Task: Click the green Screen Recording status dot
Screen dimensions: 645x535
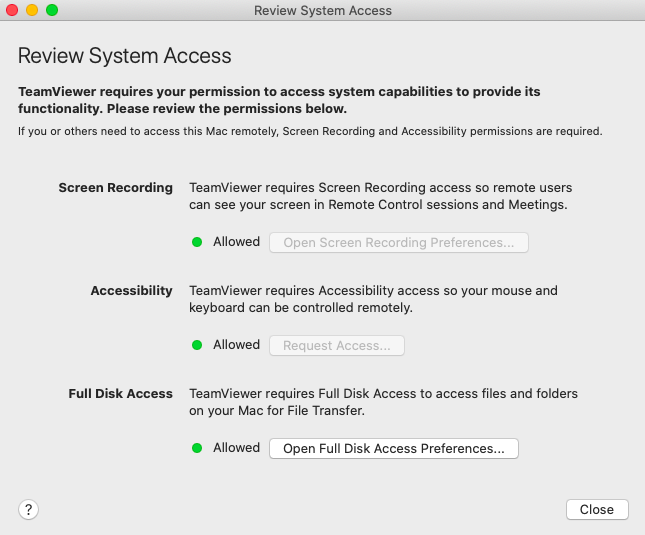Action: pyautogui.click(x=197, y=242)
